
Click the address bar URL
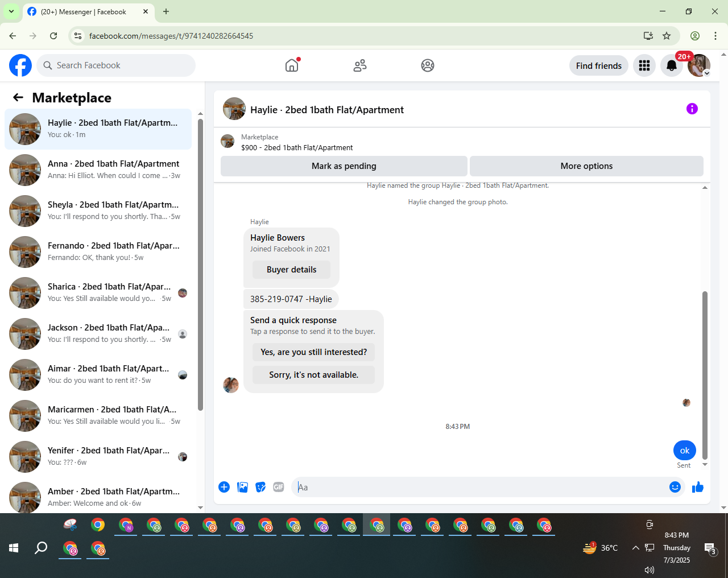coord(171,36)
